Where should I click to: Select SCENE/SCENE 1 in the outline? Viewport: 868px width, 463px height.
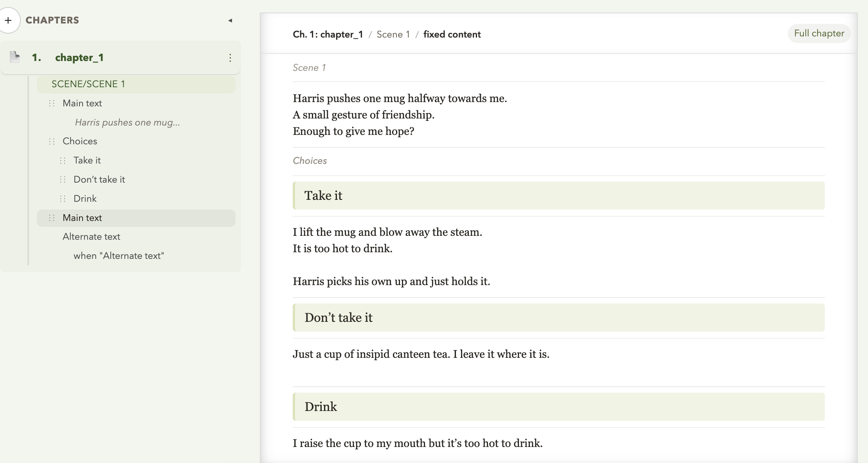[x=88, y=84]
